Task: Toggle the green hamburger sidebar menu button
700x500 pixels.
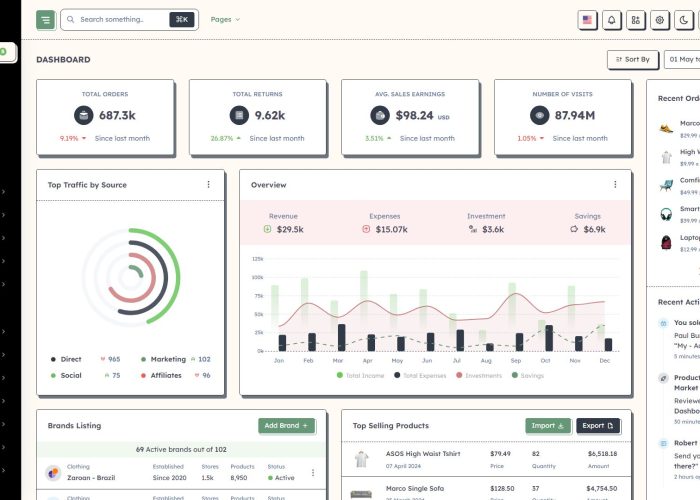Action: tap(45, 20)
